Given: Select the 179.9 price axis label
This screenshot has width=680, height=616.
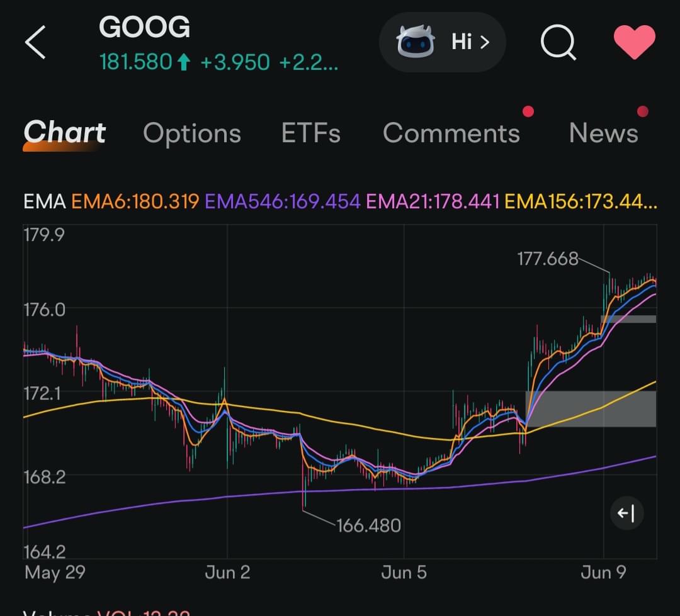Looking at the screenshot, I should pyautogui.click(x=44, y=235).
